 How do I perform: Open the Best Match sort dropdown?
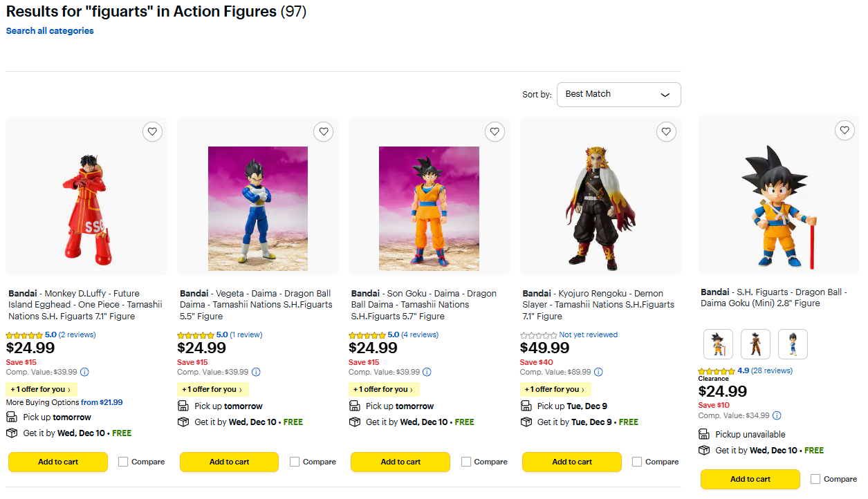(x=618, y=95)
